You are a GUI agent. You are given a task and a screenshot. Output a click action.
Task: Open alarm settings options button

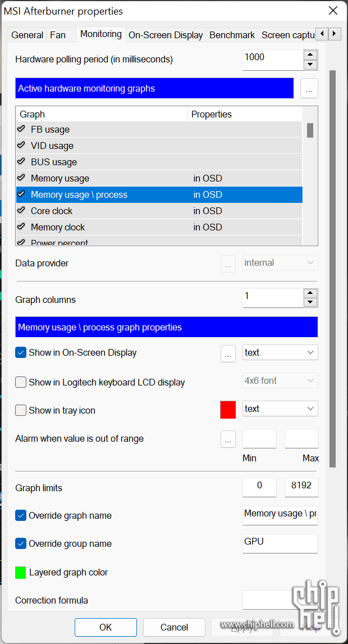(228, 439)
